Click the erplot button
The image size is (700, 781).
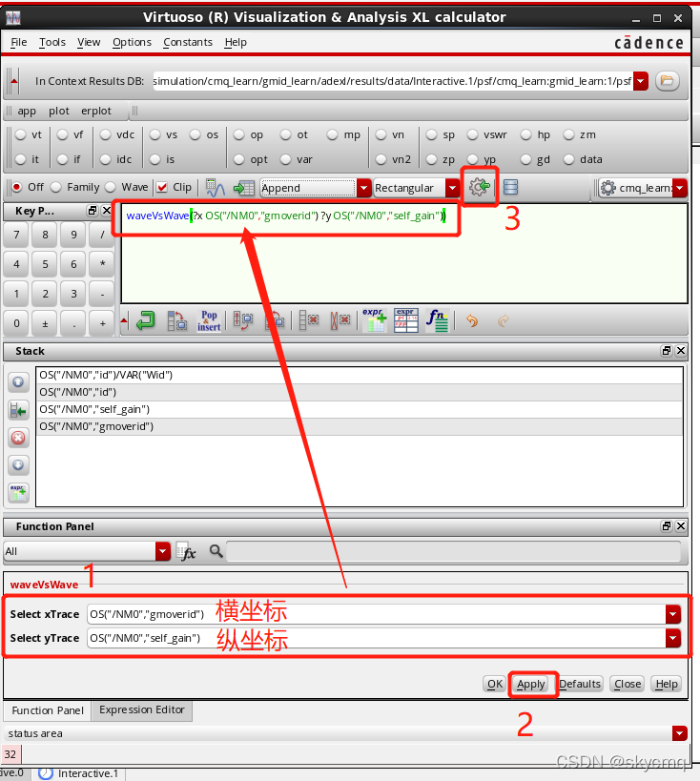96,111
